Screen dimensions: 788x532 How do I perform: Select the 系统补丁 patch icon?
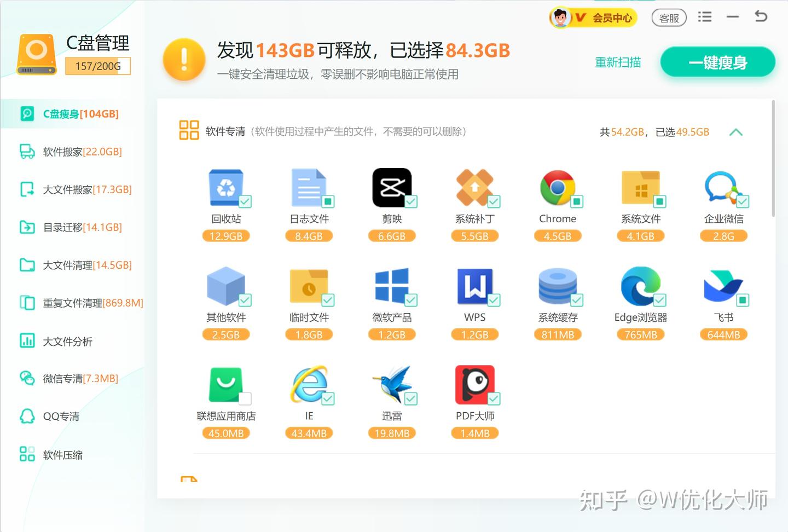coord(475,188)
